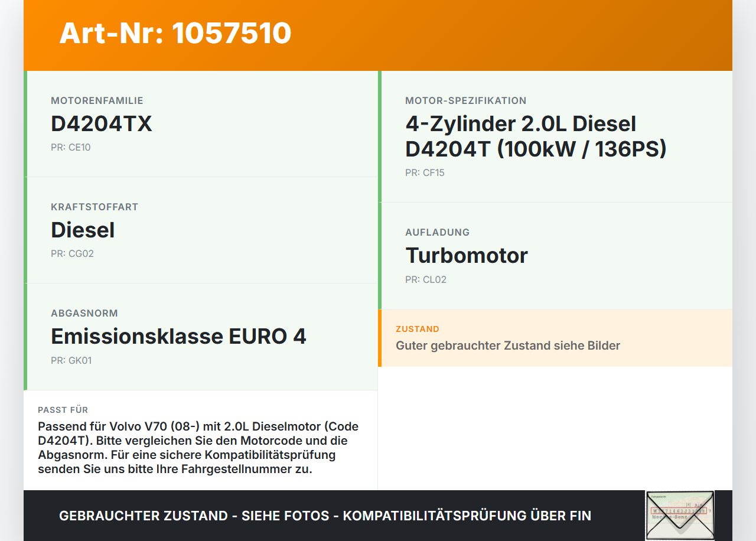The image size is (756, 541).
Task: Select the MOTORENFAMILIE label
Action: tap(97, 101)
